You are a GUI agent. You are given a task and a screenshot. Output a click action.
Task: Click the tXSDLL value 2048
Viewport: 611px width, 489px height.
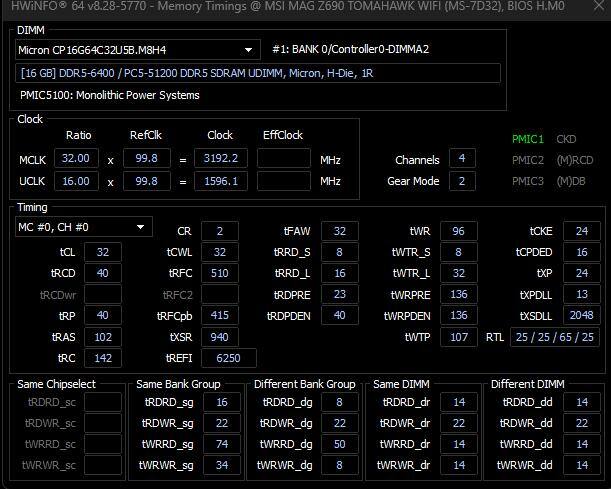pyautogui.click(x=581, y=315)
